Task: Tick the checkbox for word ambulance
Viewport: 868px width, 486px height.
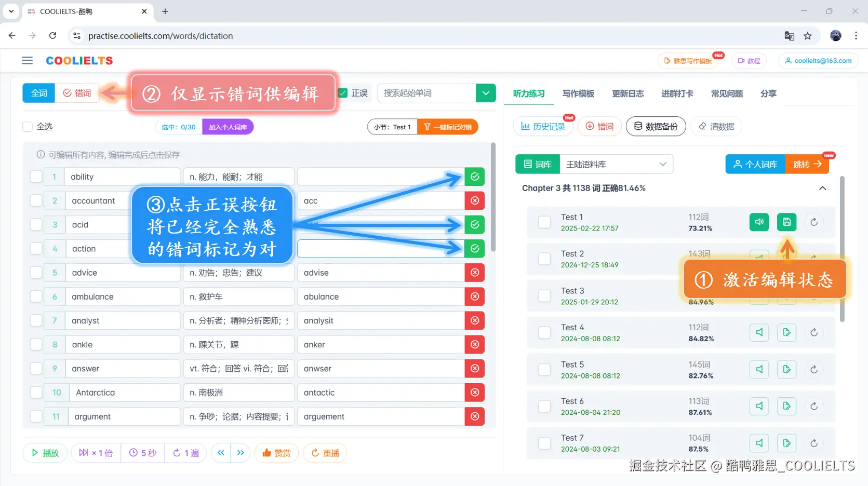Action: click(36, 296)
